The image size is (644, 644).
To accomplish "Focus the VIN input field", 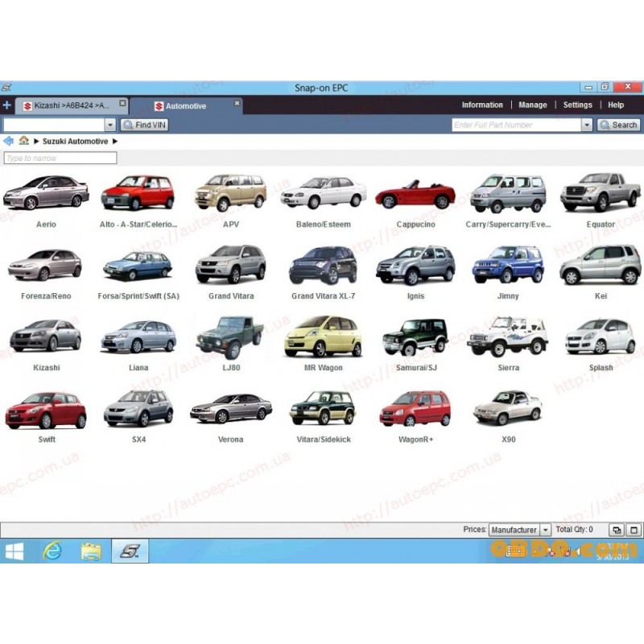I will coord(54,125).
